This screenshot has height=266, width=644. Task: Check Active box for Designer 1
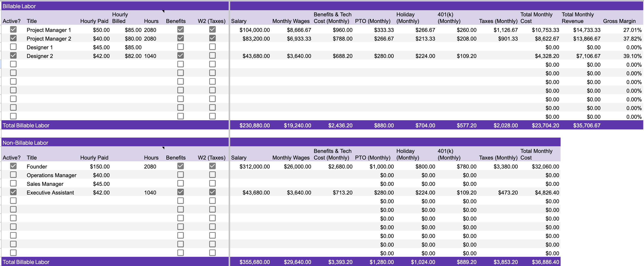[13, 47]
